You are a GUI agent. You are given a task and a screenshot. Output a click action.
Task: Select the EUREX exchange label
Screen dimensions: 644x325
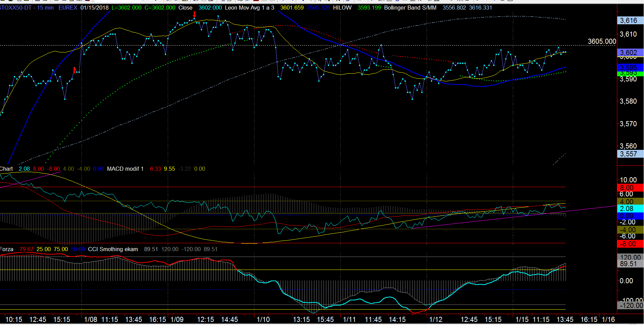pos(68,8)
